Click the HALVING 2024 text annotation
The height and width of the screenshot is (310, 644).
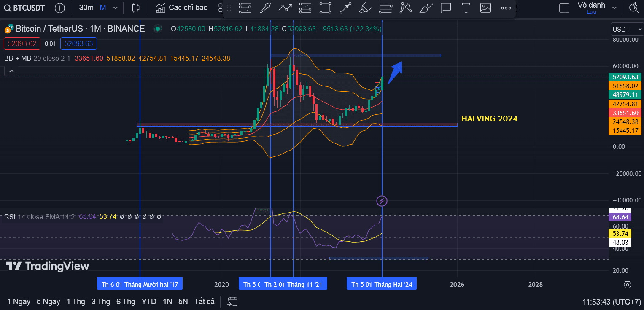point(489,119)
